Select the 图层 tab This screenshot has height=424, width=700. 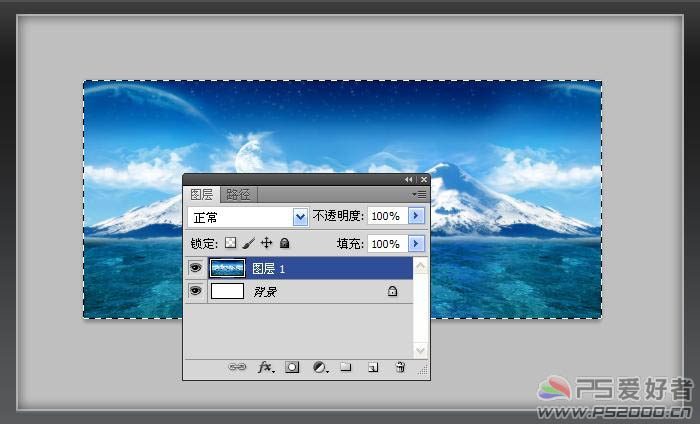coord(202,194)
